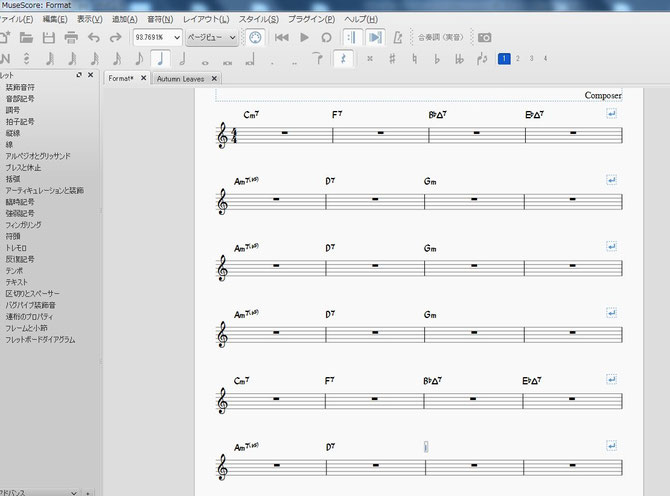This screenshot has width=670, height=496.
Task: Open the Layout (レイアウト) menu
Action: (206, 19)
